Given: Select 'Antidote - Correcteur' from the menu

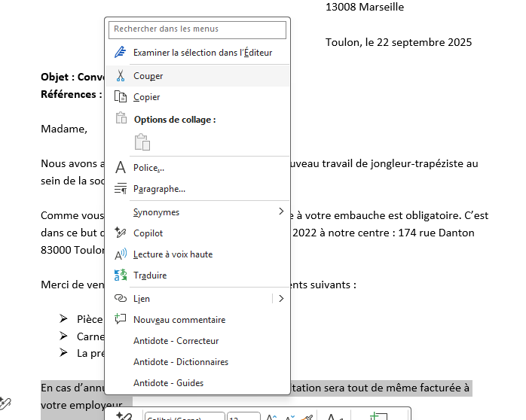Looking at the screenshot, I should tap(176, 341).
